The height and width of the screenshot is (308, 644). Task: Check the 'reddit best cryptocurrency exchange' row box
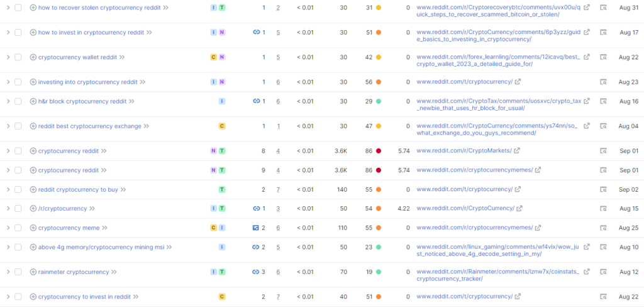[x=18, y=126]
